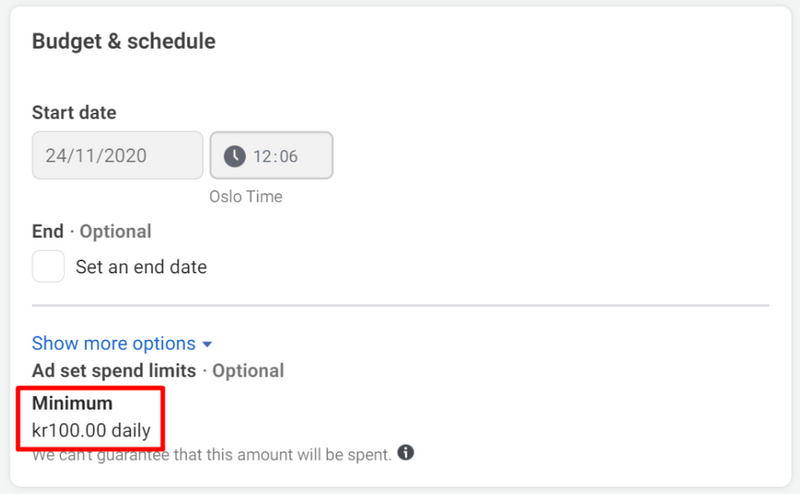Click "Optional" text next to the End label
The image size is (800, 494).
116,231
